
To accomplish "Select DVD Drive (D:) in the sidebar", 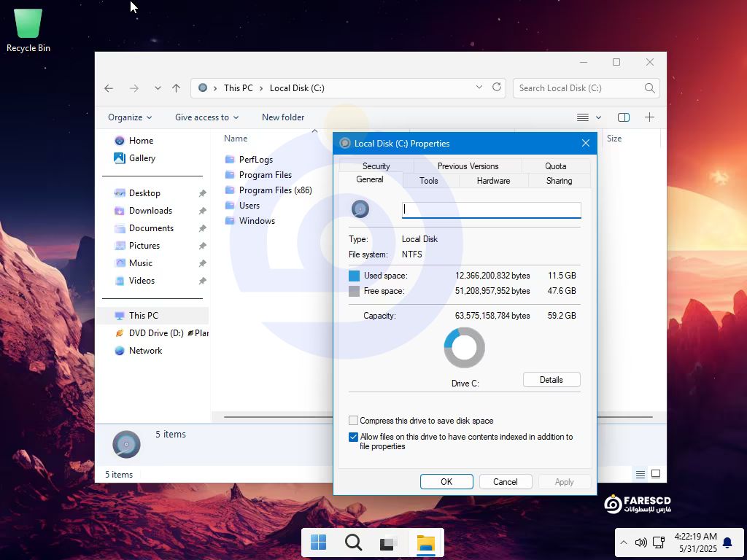I will (x=161, y=333).
